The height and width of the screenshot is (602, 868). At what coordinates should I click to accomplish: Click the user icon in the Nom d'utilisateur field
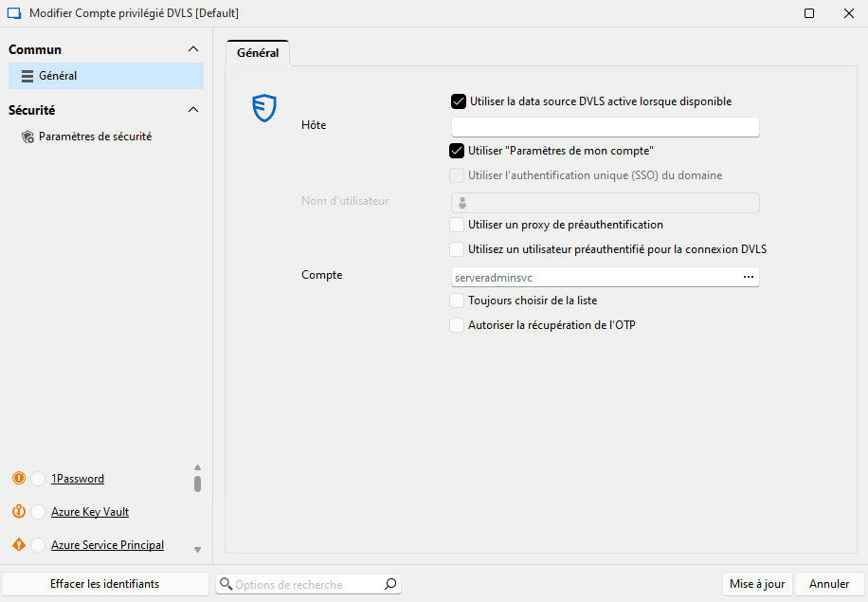(x=461, y=202)
